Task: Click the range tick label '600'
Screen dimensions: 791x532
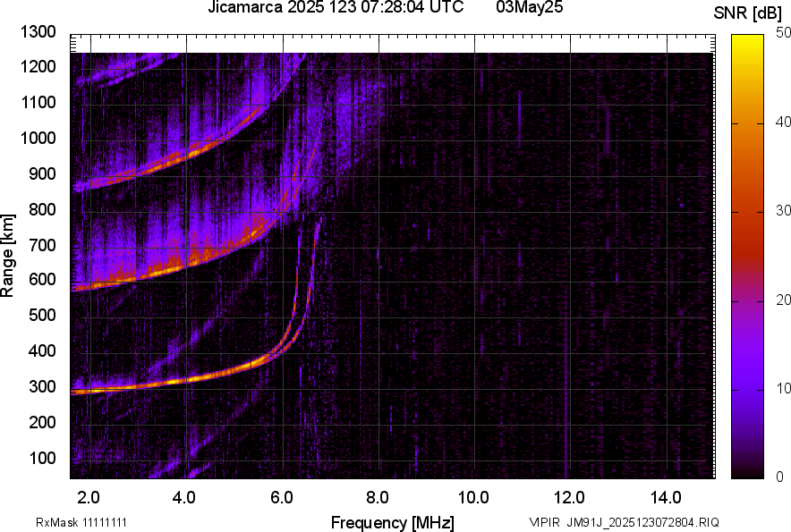Action: tap(42, 280)
